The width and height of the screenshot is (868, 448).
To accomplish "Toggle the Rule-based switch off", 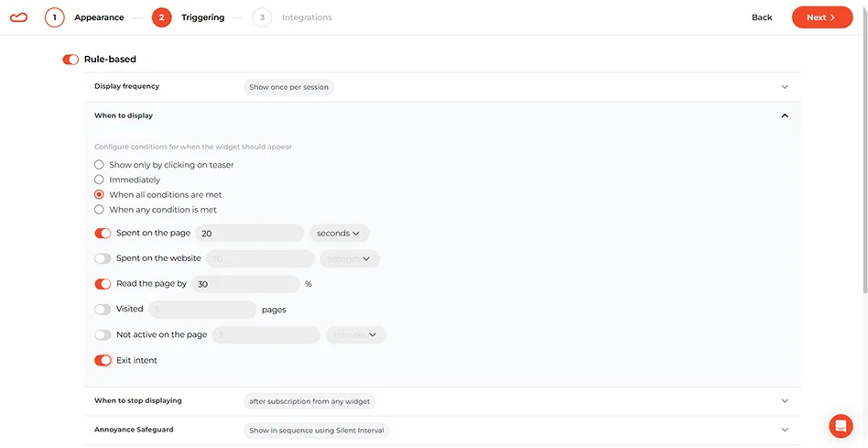I will tap(71, 60).
